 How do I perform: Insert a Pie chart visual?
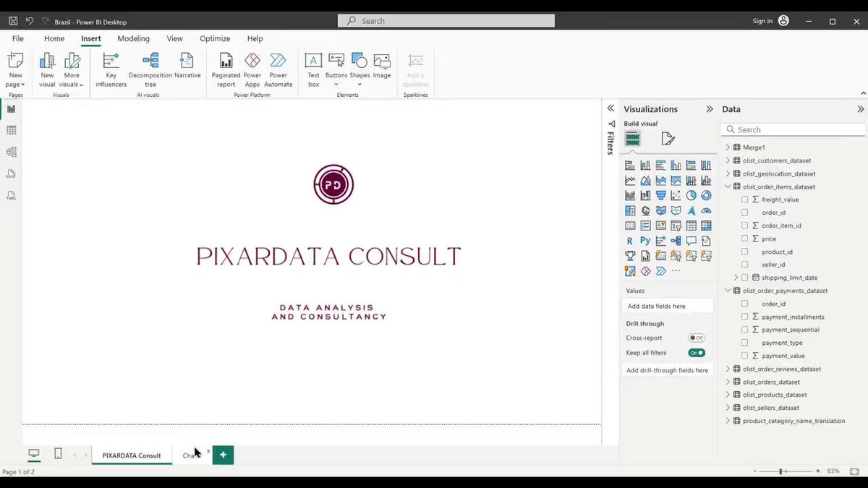[x=691, y=195]
